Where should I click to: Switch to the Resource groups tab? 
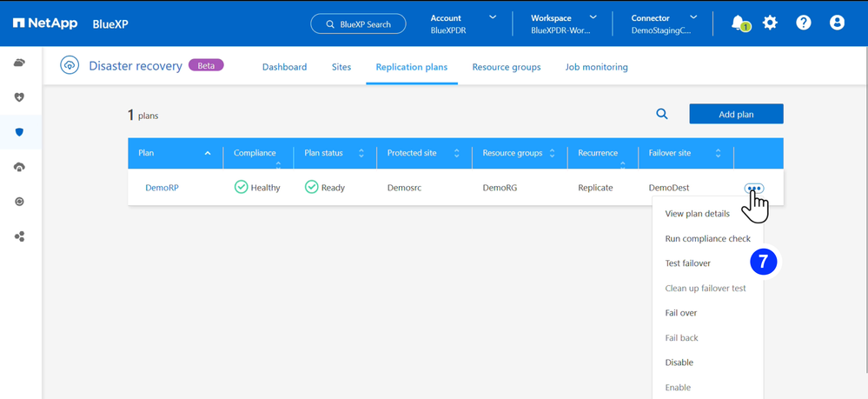(506, 67)
